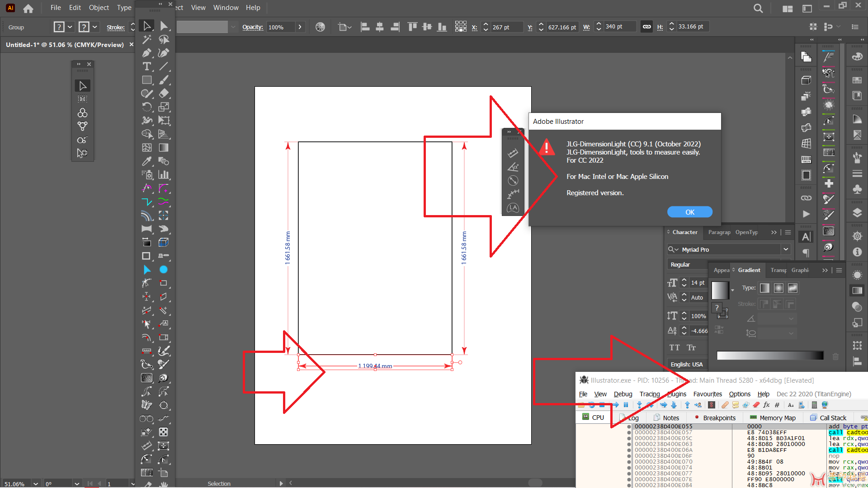Select the Shape Builder tool
This screenshot has height=488, width=868.
click(146, 134)
